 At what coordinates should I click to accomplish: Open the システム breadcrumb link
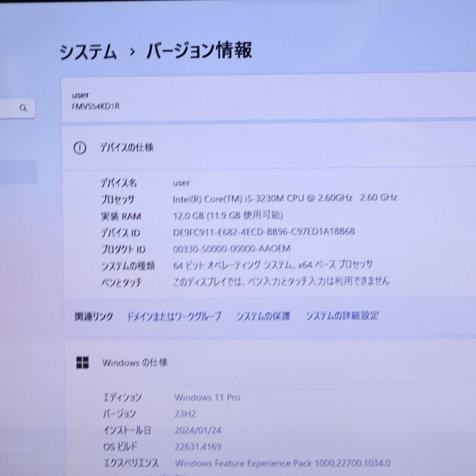point(88,52)
